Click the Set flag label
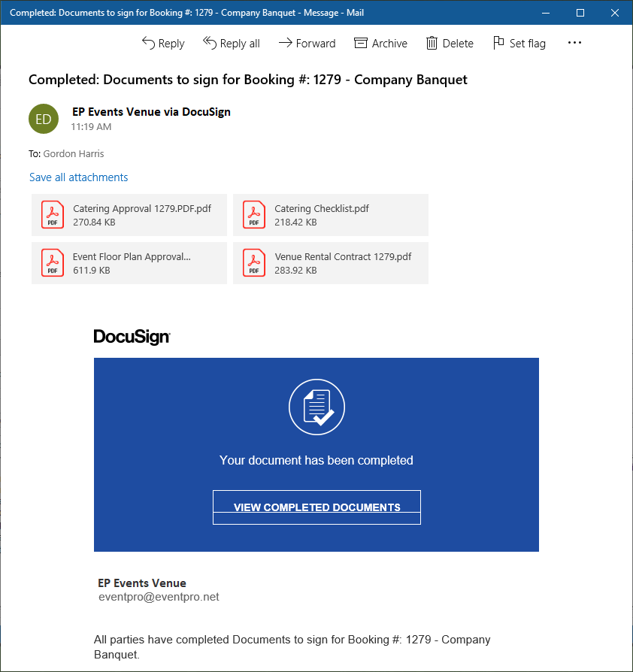 tap(527, 44)
